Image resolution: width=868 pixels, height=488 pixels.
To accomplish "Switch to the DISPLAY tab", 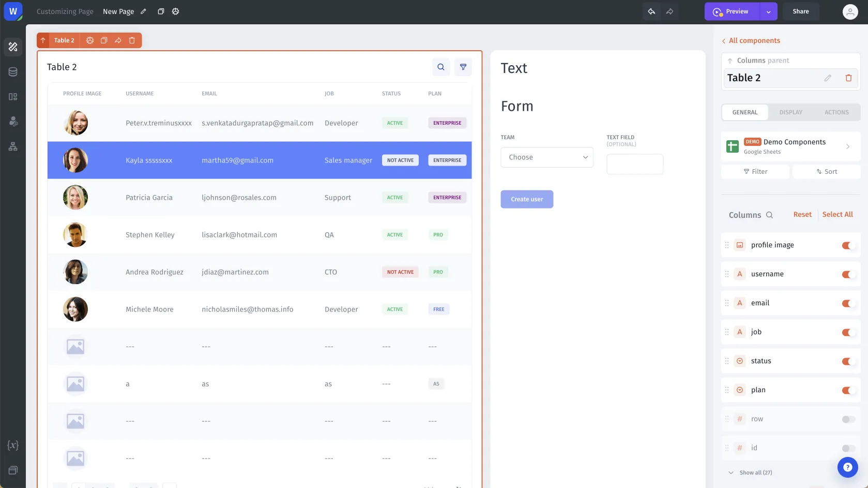I will (x=790, y=112).
